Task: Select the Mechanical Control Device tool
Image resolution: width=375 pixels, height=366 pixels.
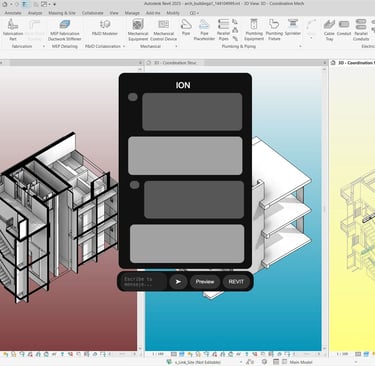Action: click(x=163, y=30)
